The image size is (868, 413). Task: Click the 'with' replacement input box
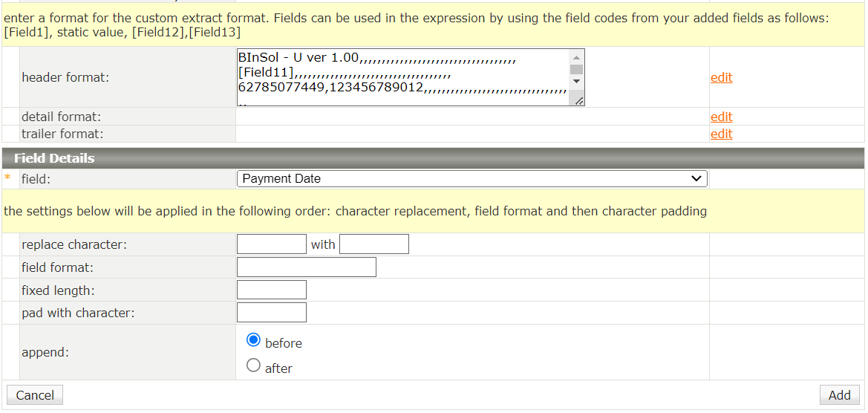(x=373, y=244)
